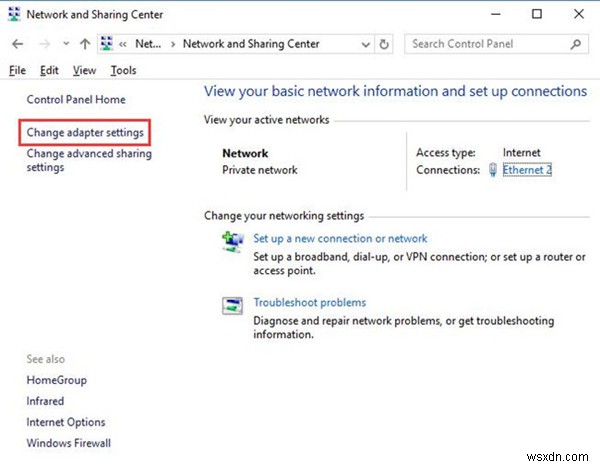
Task: Open Change adapter settings
Action: [85, 132]
